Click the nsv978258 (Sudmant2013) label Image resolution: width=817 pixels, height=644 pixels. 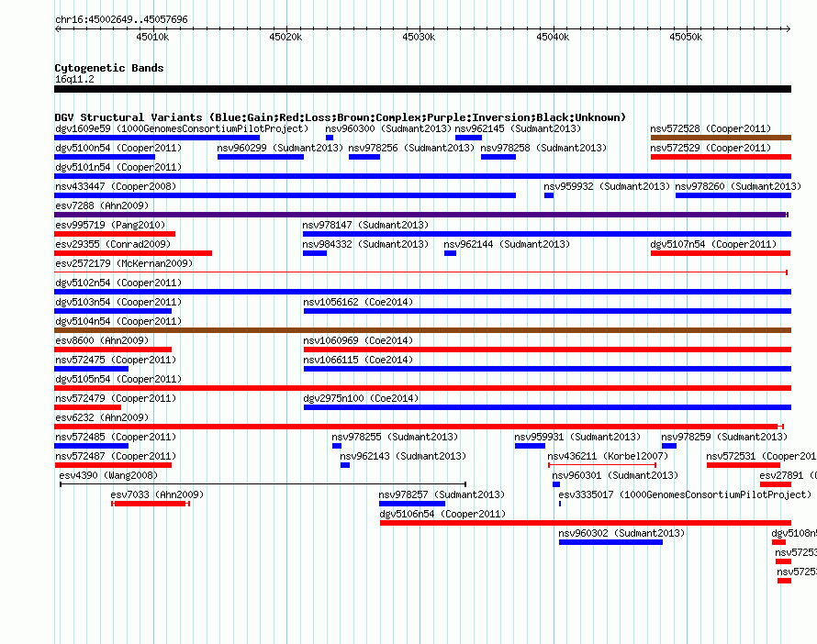(x=543, y=148)
